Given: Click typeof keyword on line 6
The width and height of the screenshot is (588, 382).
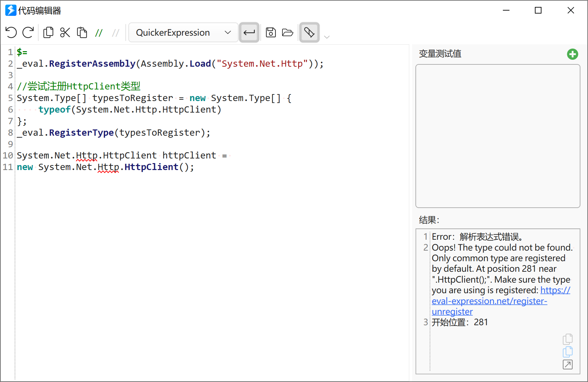Looking at the screenshot, I should tap(54, 110).
